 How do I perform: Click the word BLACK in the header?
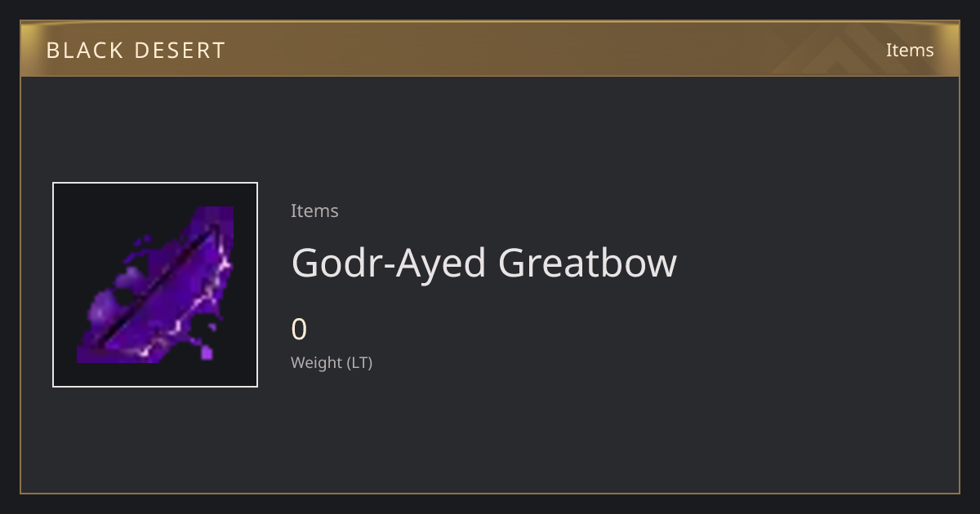(84, 51)
